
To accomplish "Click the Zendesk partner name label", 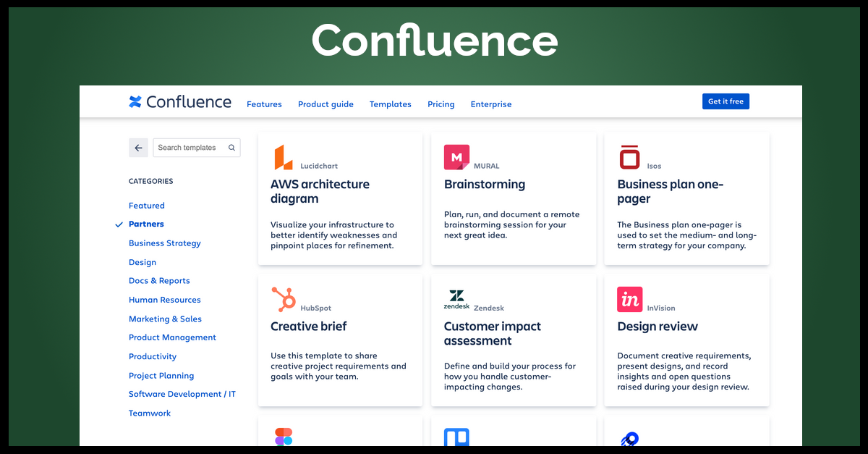I will click(x=489, y=308).
